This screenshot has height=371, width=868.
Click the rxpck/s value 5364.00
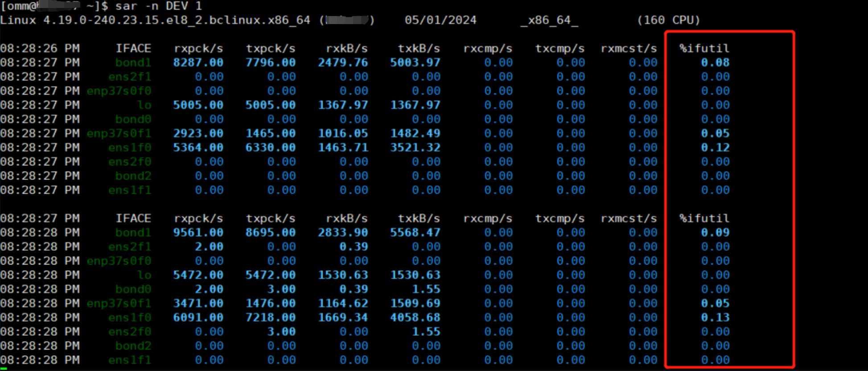198,148
